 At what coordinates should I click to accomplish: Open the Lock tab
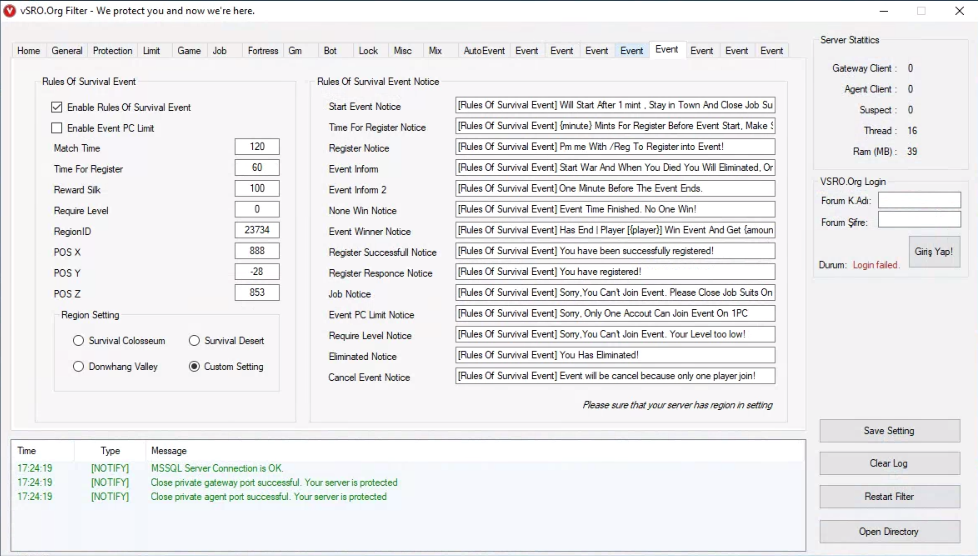(368, 51)
